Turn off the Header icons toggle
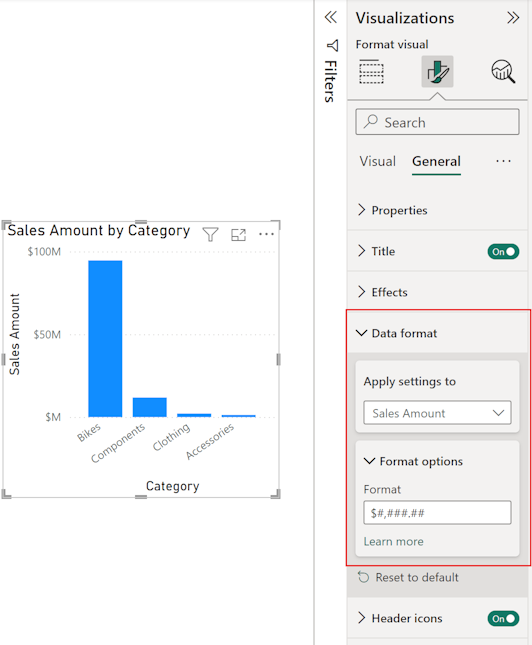This screenshot has width=532, height=645. pyautogui.click(x=503, y=618)
